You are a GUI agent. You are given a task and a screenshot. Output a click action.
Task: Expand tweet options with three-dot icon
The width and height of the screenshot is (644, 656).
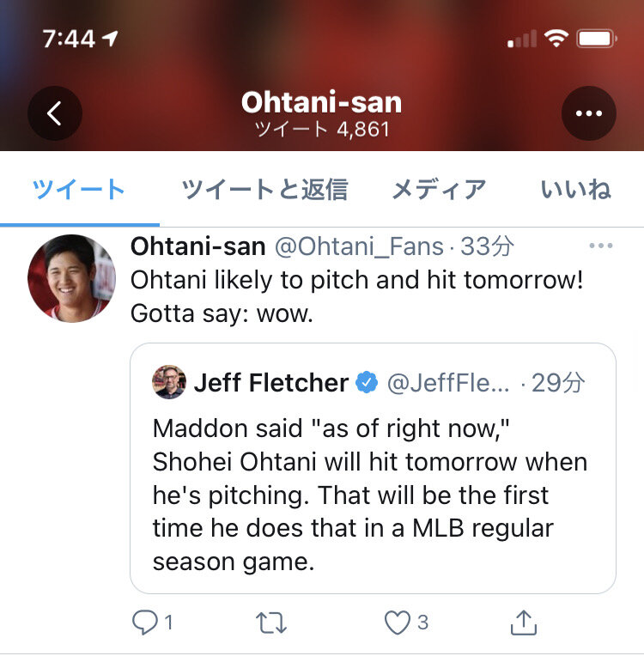click(x=601, y=247)
